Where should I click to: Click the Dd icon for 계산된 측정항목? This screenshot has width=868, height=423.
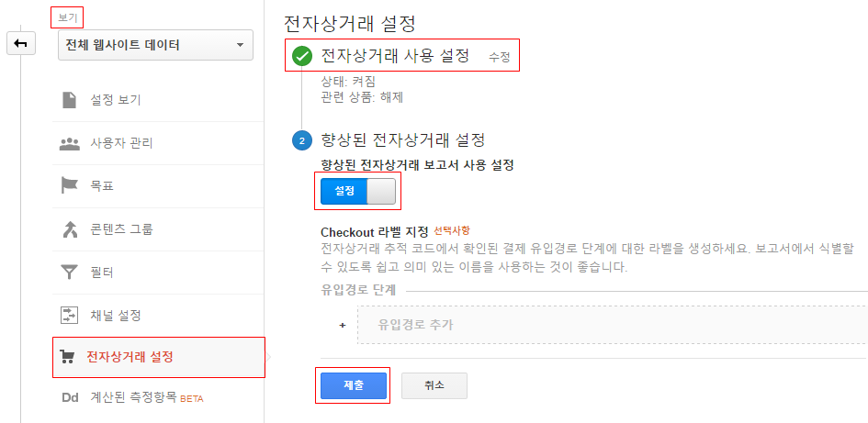(x=71, y=397)
